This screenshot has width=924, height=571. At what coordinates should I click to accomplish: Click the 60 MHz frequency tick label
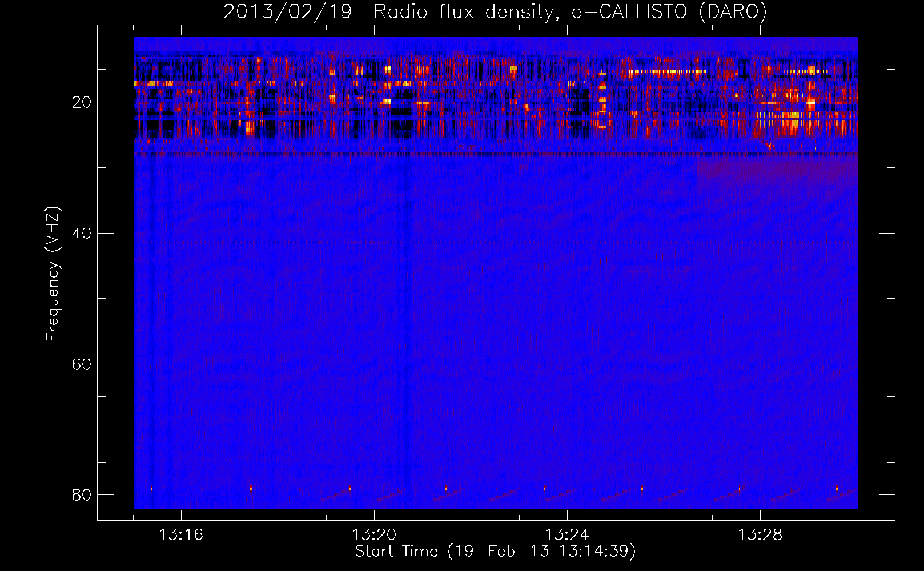click(x=82, y=364)
